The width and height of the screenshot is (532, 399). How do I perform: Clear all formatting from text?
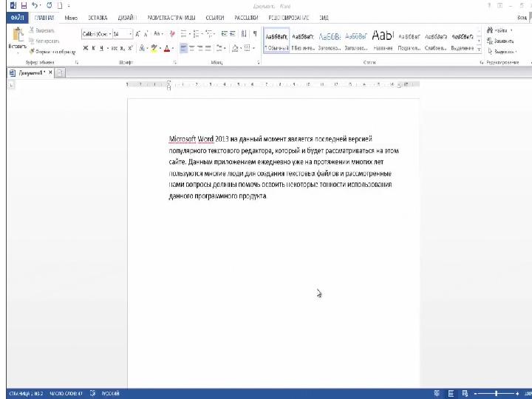click(x=172, y=34)
